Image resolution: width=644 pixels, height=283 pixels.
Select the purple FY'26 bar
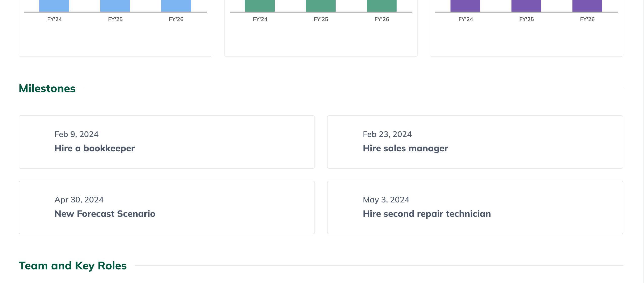[587, 5]
